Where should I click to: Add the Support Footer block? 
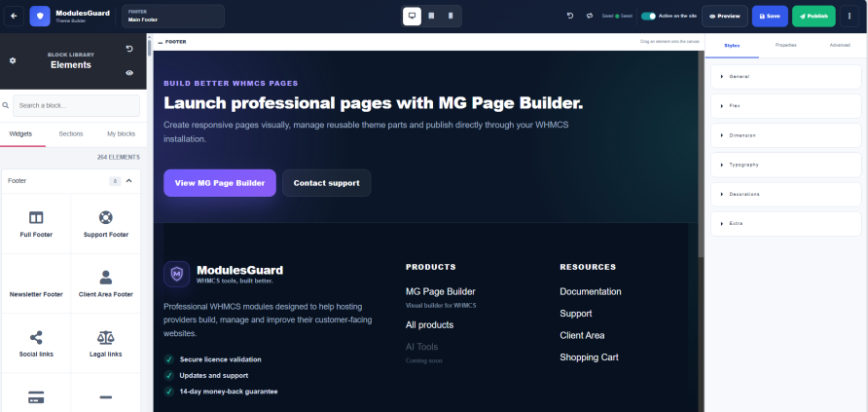(x=106, y=224)
